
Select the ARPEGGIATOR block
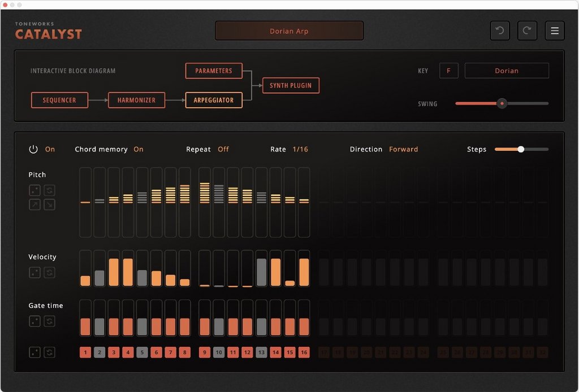click(x=213, y=100)
